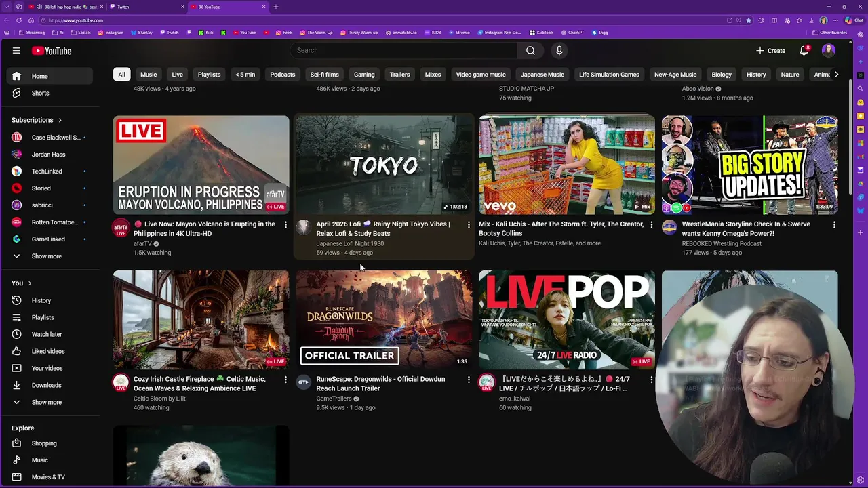Click the YouTube logo
Viewport: 868px width, 488px height.
tap(52, 51)
